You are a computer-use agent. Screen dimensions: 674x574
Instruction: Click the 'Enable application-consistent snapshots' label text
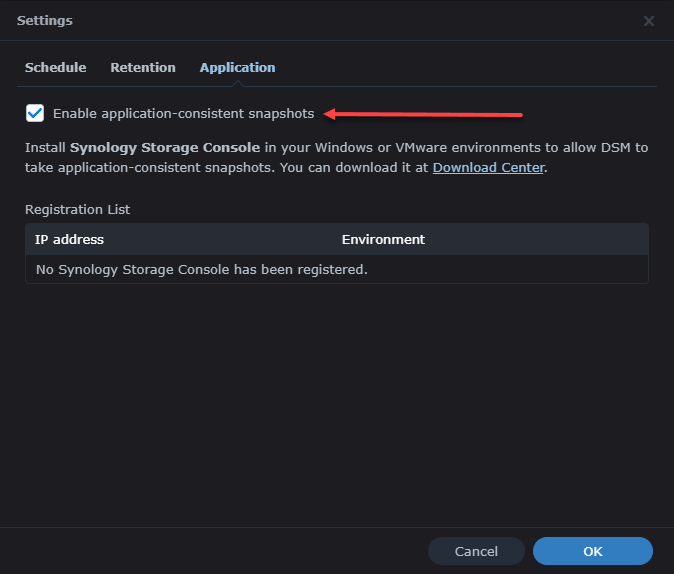pyautogui.click(x=183, y=114)
